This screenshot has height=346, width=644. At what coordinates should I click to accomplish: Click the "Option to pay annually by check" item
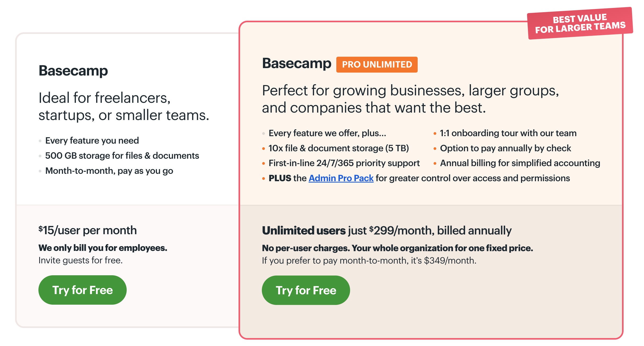(505, 148)
